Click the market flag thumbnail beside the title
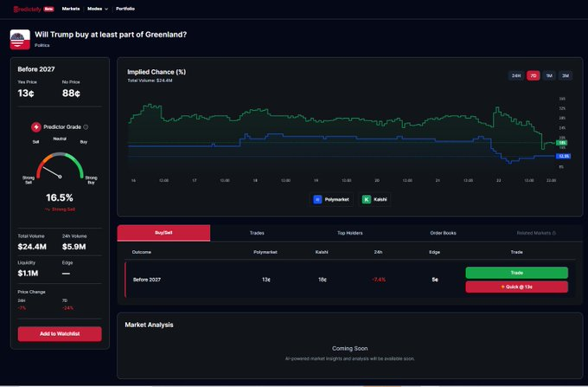This screenshot has height=387, width=588. (20, 39)
